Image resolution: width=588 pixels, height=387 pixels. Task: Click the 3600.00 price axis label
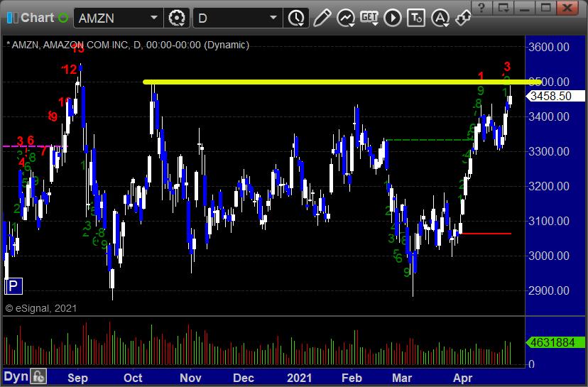pos(549,47)
